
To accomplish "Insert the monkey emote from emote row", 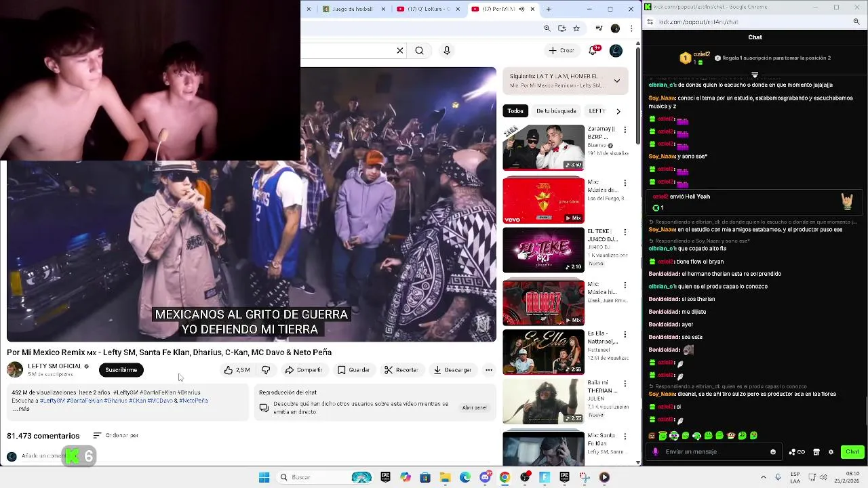I will click(x=731, y=436).
